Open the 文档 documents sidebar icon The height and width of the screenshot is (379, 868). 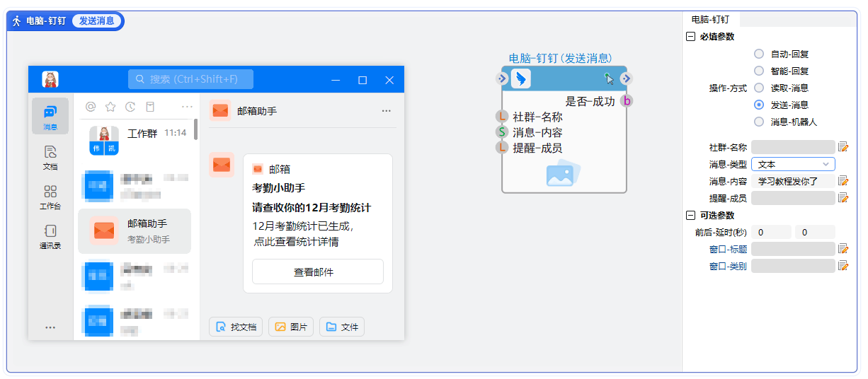[x=50, y=156]
